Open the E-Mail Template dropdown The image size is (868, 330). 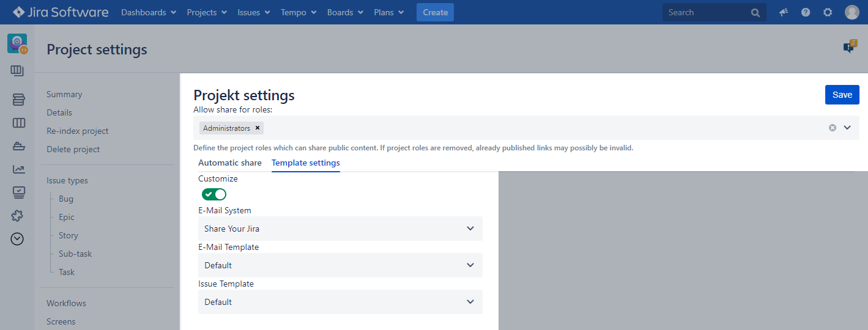pos(340,265)
